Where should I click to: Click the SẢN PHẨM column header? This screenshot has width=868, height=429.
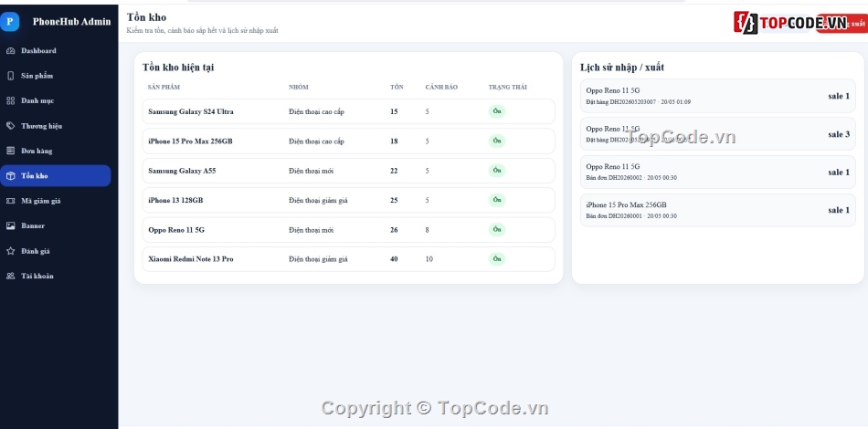point(164,88)
